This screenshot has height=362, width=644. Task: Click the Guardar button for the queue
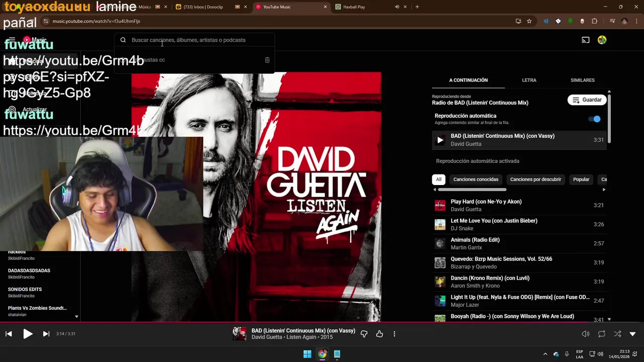pyautogui.click(x=587, y=100)
